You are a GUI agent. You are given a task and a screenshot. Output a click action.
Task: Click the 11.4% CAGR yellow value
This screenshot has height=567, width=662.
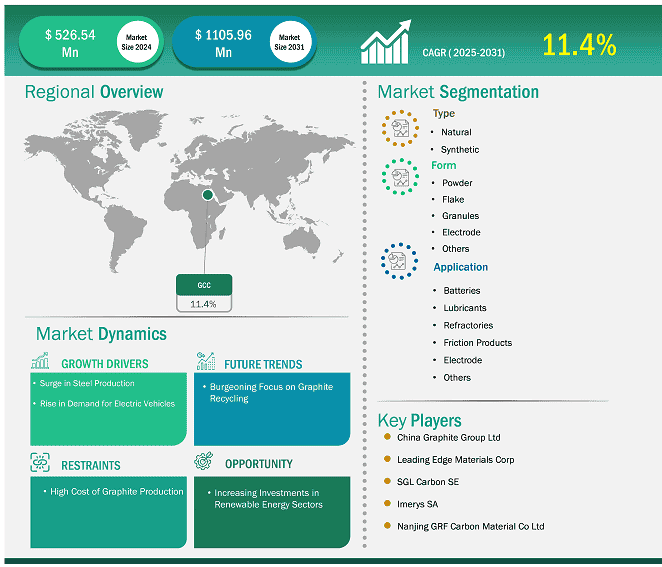tap(579, 45)
